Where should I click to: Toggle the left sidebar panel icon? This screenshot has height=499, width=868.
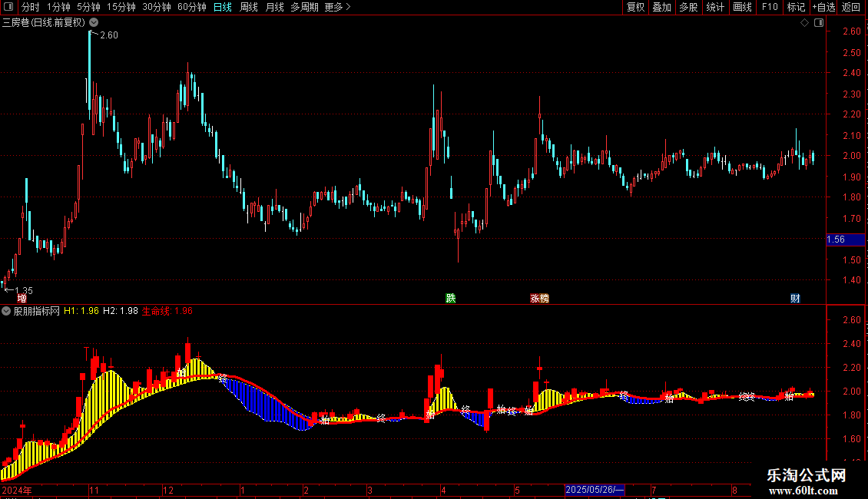[x=8, y=7]
